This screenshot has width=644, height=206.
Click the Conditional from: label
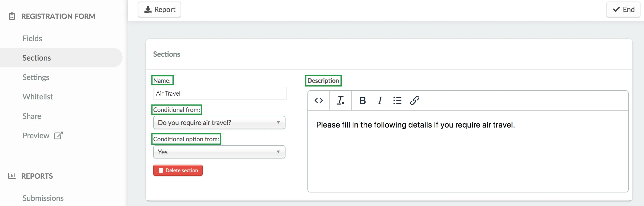point(177,110)
